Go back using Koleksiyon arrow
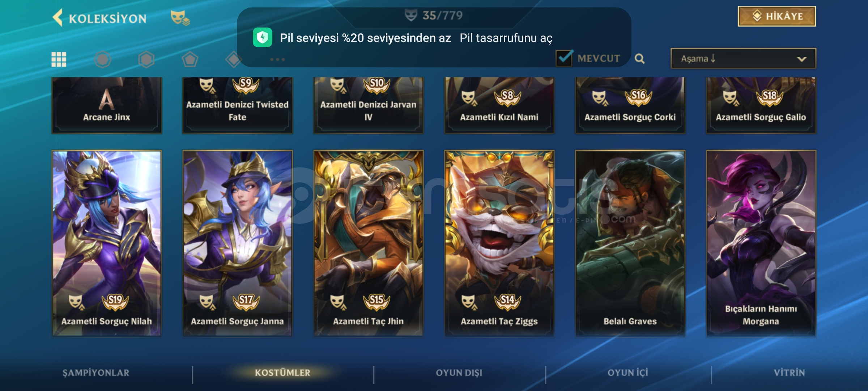The width and height of the screenshot is (868, 391). pos(58,17)
